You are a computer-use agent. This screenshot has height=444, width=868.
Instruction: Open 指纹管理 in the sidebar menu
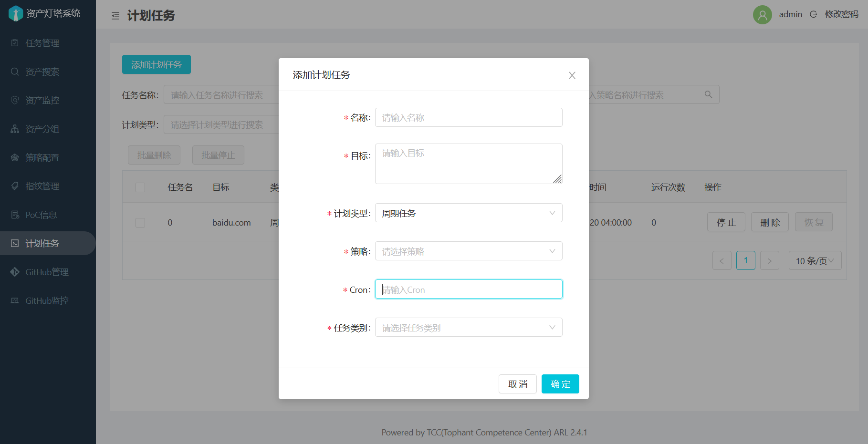(48, 186)
